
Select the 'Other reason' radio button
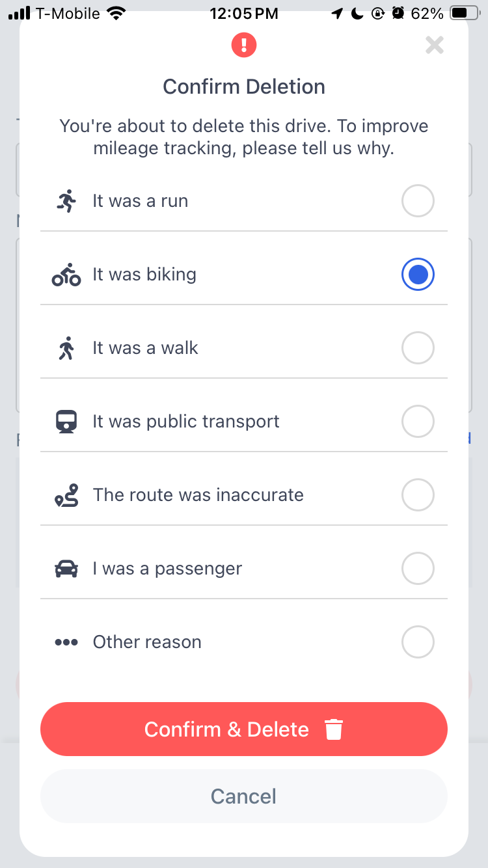418,642
